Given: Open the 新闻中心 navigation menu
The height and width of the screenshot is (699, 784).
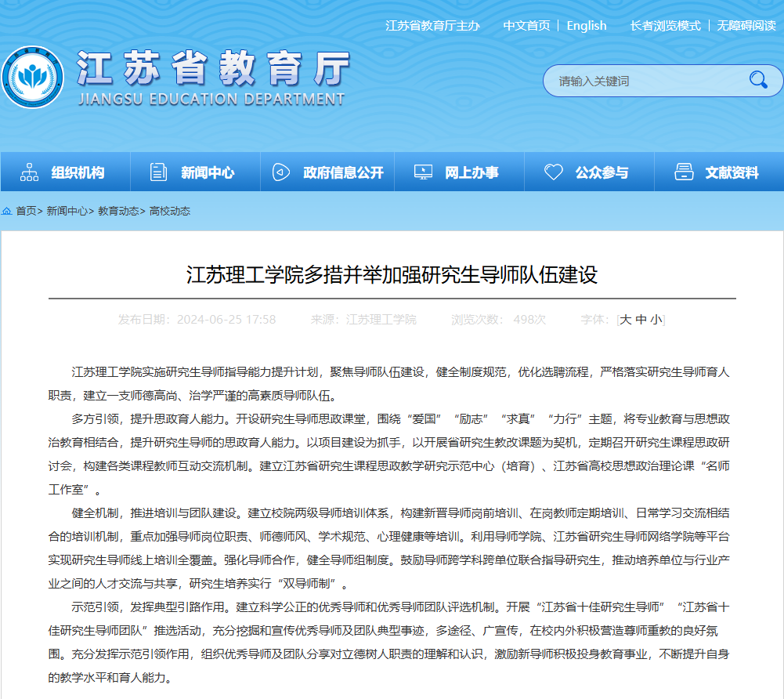Looking at the screenshot, I should pos(196,172).
